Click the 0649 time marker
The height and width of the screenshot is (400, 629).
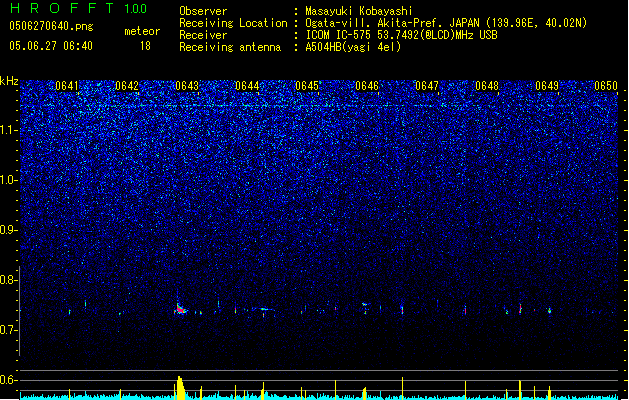coord(547,86)
